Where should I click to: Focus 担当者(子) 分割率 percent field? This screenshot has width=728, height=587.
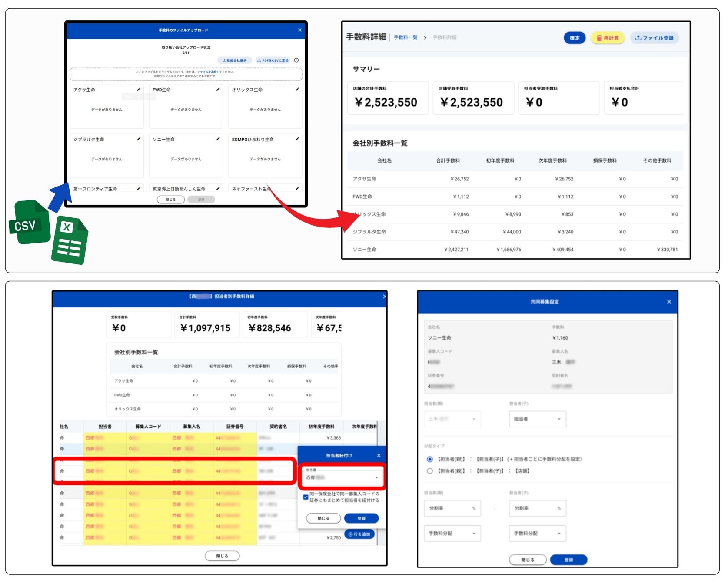538,508
